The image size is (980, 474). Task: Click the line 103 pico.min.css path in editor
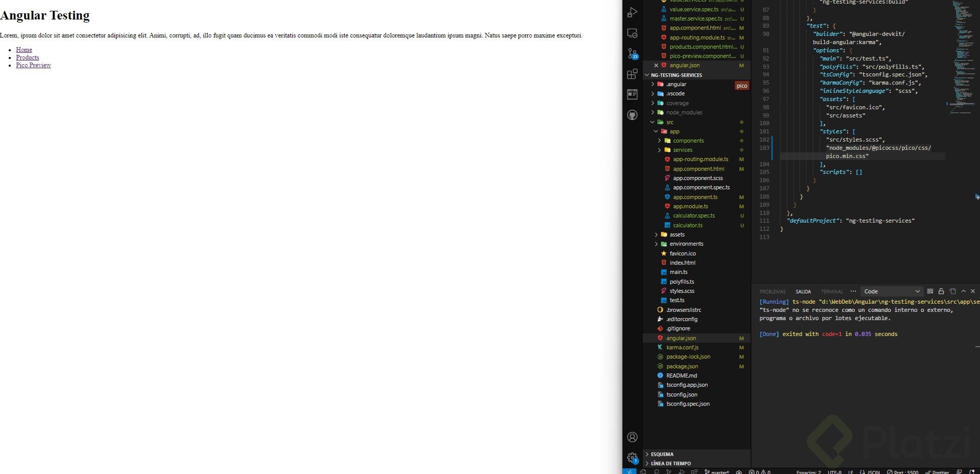(847, 156)
